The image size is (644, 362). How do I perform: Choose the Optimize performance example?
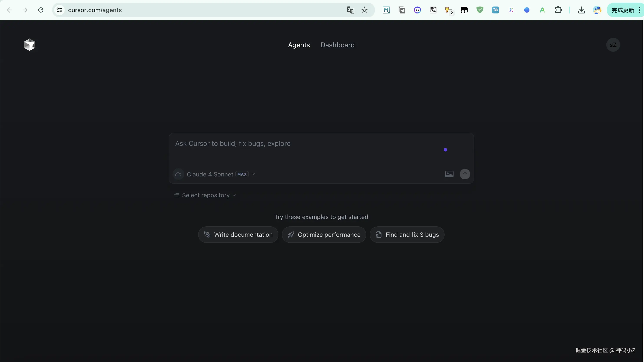324,235
